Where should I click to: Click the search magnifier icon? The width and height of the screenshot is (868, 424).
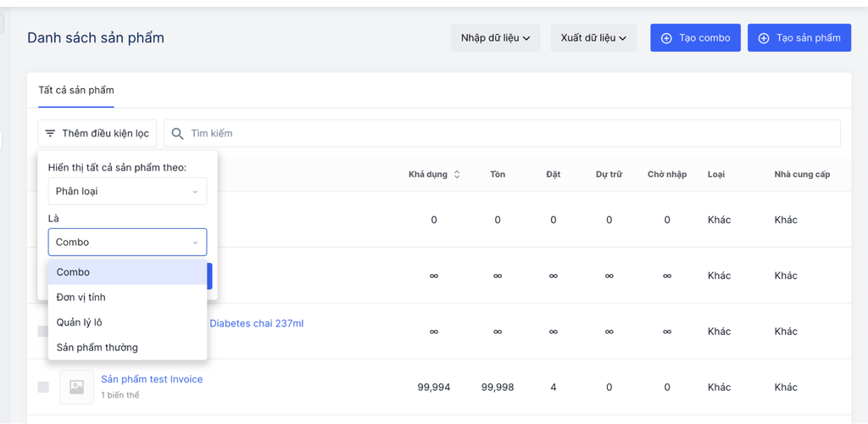tap(177, 133)
